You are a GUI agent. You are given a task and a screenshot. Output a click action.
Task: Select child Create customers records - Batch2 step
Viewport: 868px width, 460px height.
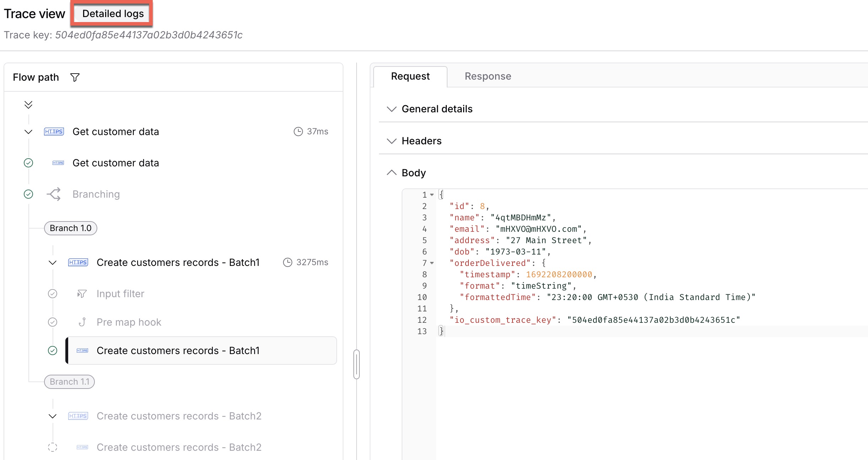tap(179, 447)
